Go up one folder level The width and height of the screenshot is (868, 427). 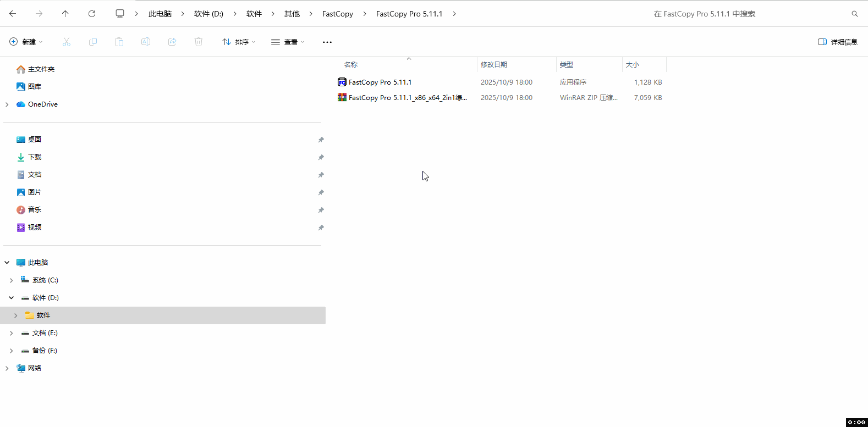(65, 14)
